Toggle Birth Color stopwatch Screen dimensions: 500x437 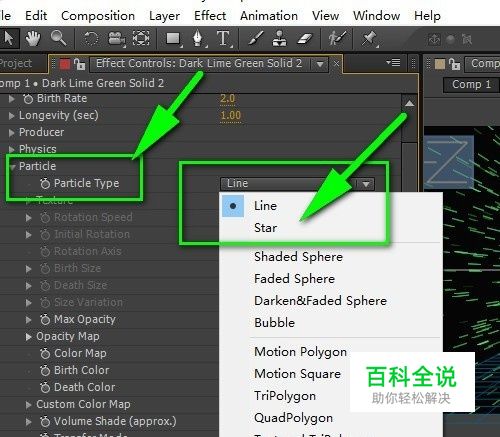[45, 370]
